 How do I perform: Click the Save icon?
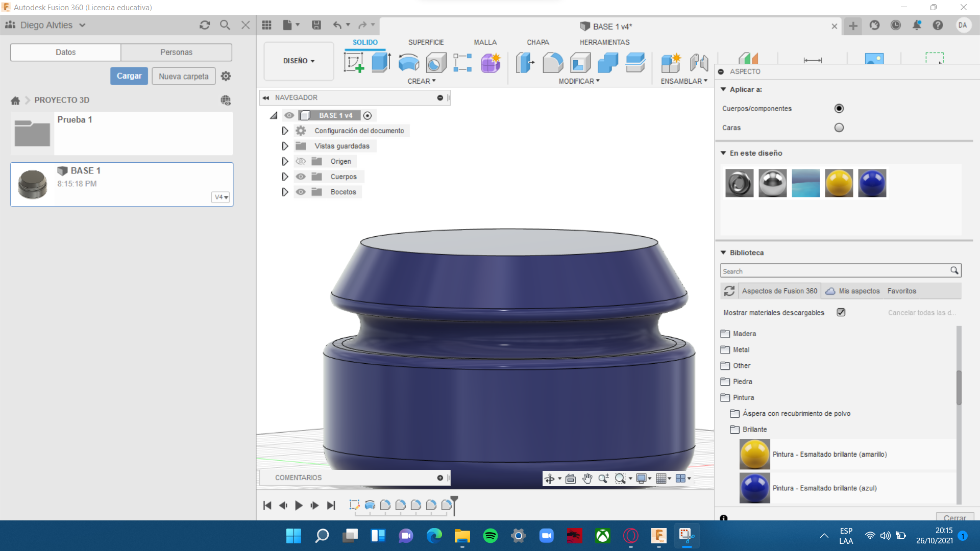(316, 25)
